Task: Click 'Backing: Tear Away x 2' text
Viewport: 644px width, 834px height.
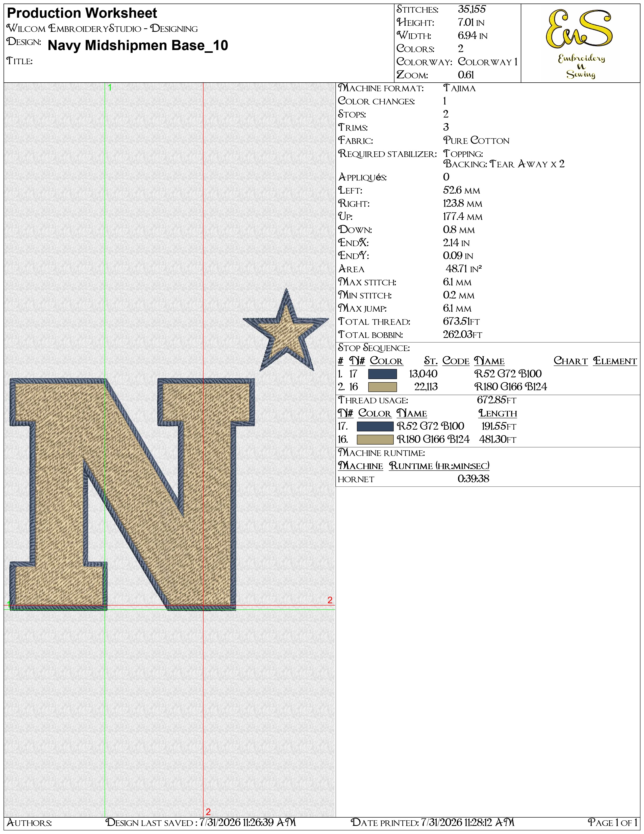Action: click(504, 164)
